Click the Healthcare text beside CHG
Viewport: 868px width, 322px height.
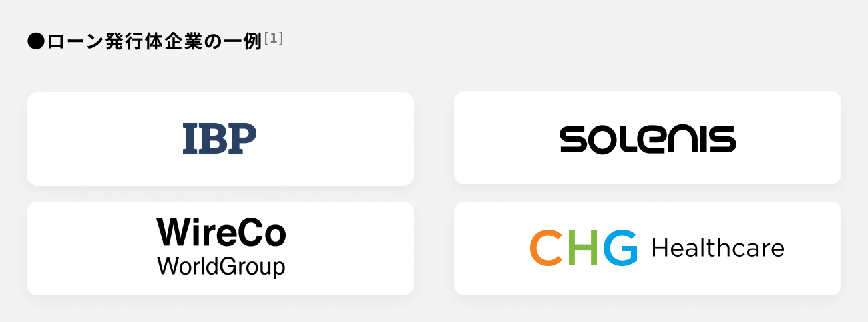click(x=717, y=249)
